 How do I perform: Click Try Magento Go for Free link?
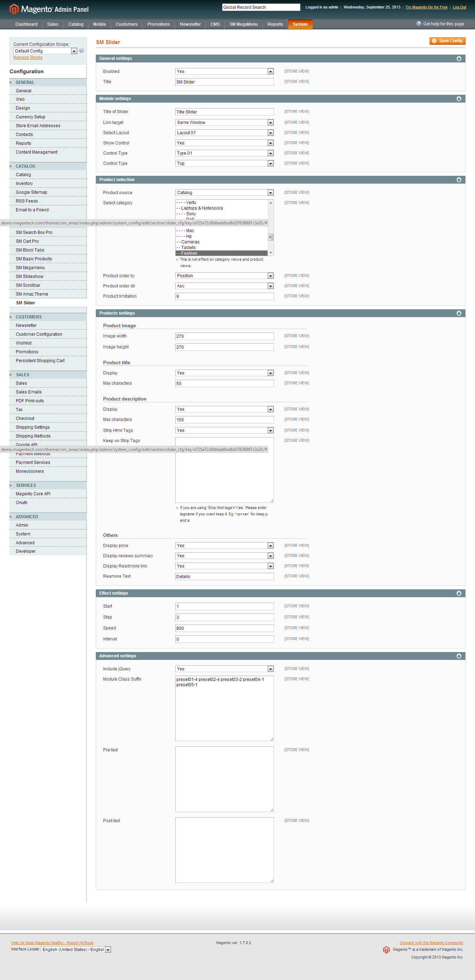426,7
